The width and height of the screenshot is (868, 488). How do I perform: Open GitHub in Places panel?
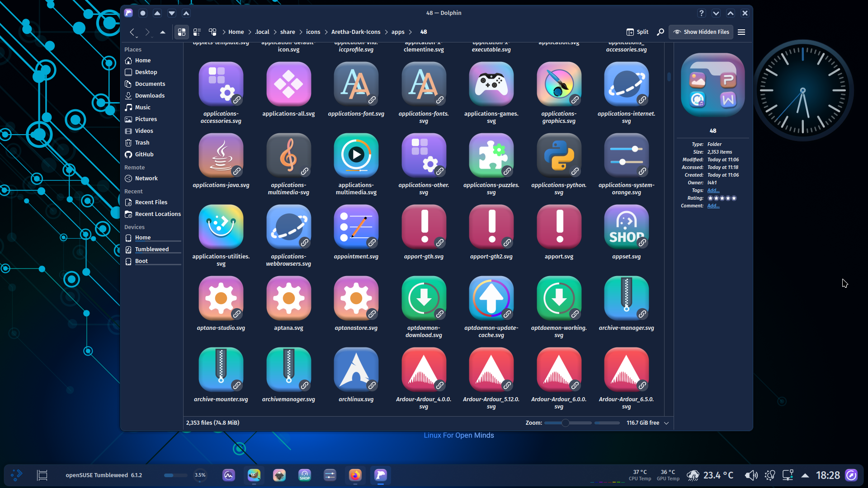pos(152,155)
